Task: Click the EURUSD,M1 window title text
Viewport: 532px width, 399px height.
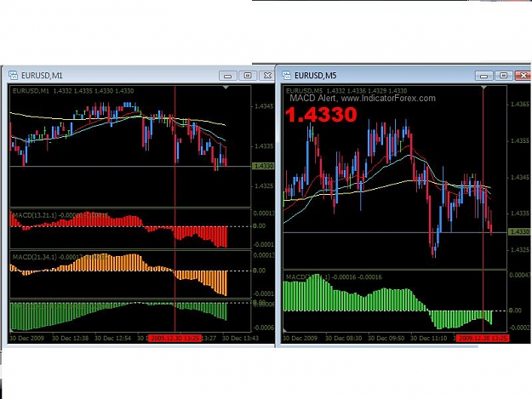Action: [x=42, y=76]
